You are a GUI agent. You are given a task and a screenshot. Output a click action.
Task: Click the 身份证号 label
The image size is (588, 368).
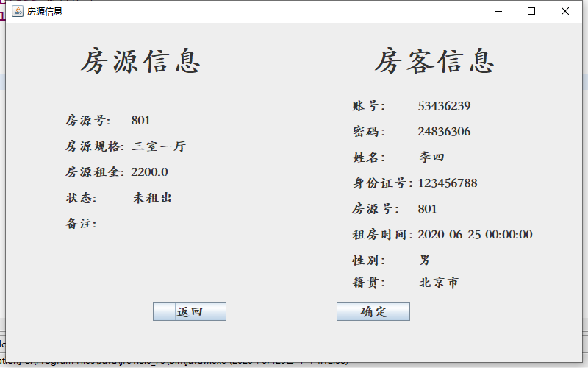382,183
